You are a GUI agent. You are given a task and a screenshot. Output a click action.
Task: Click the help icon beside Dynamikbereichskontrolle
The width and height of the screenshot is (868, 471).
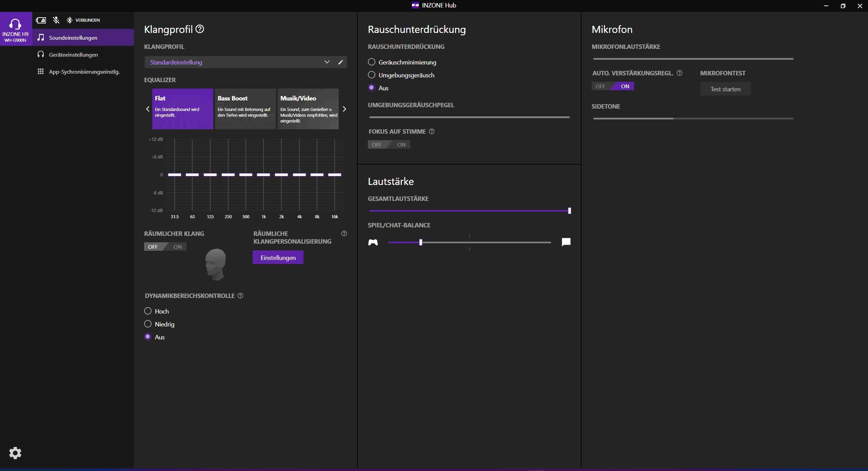tap(240, 296)
